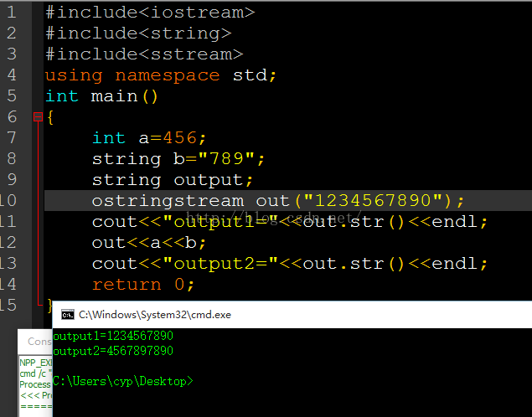Click the cmd.exe title text

[x=155, y=315]
